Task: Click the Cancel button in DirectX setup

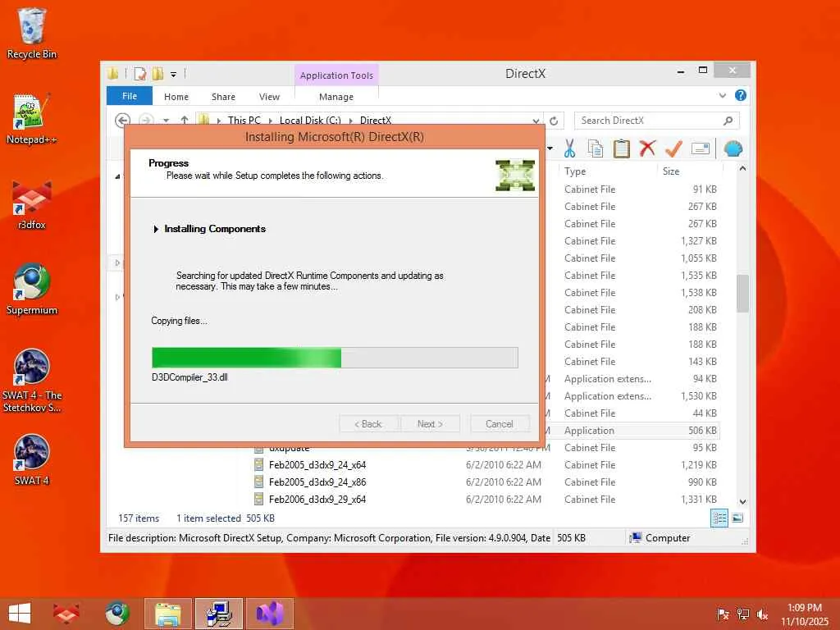Action: (500, 424)
